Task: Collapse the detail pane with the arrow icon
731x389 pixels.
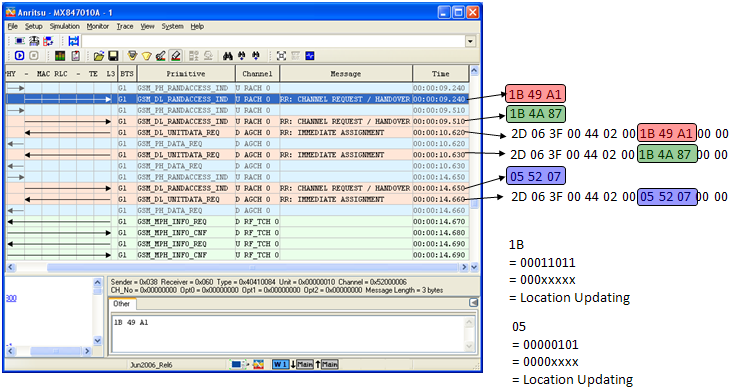Action: [474, 303]
